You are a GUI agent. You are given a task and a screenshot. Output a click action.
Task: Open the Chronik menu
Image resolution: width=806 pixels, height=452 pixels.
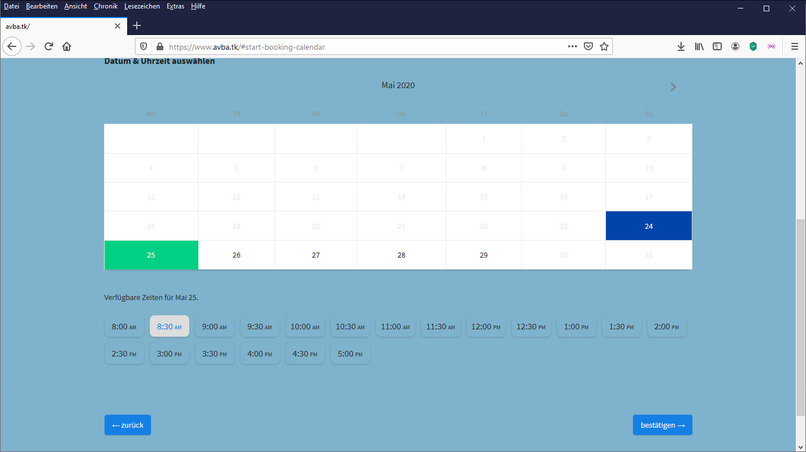(x=105, y=6)
